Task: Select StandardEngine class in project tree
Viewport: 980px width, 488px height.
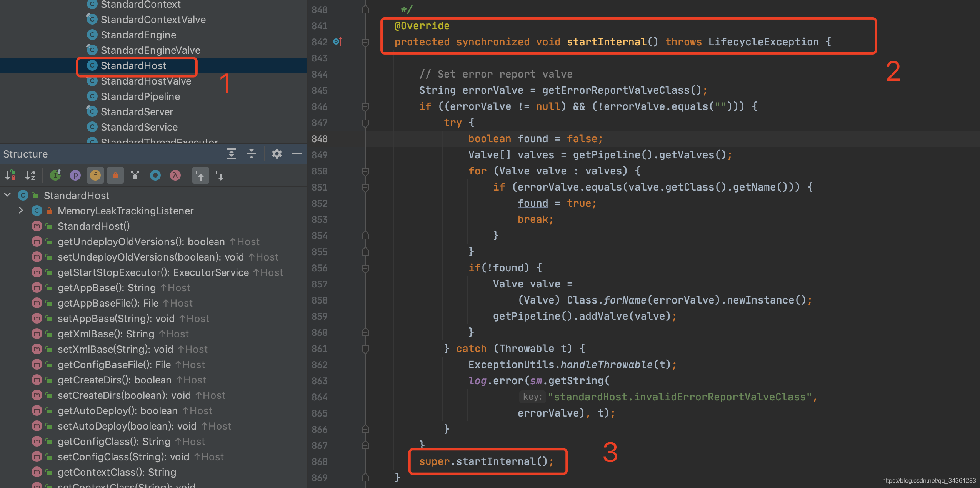Action: coord(138,35)
